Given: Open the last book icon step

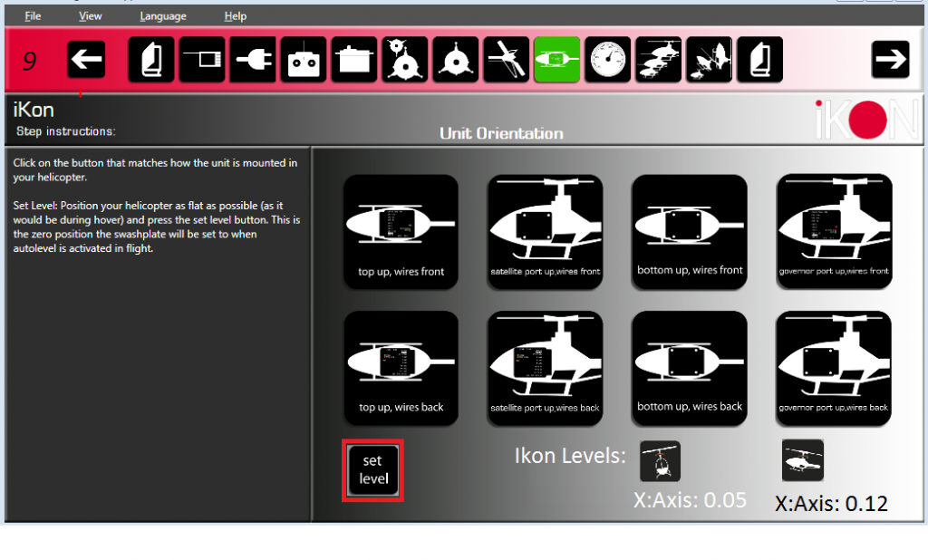Looking at the screenshot, I should pos(760,59).
